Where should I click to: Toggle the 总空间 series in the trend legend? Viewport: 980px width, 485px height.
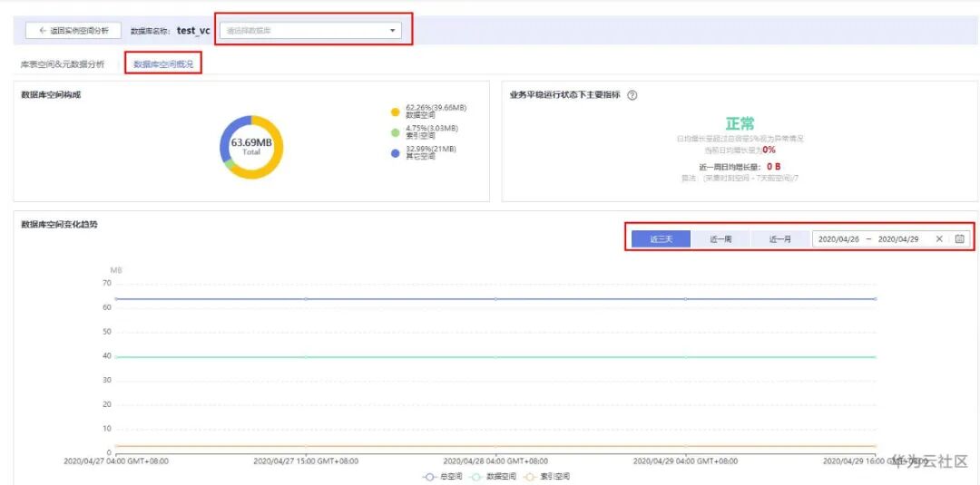[442, 477]
